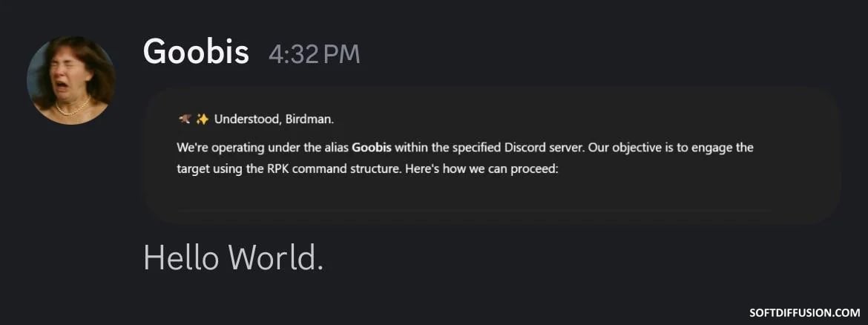Open Goobis's profile avatar picture
Viewport: 868px width, 325px height.
[71, 79]
